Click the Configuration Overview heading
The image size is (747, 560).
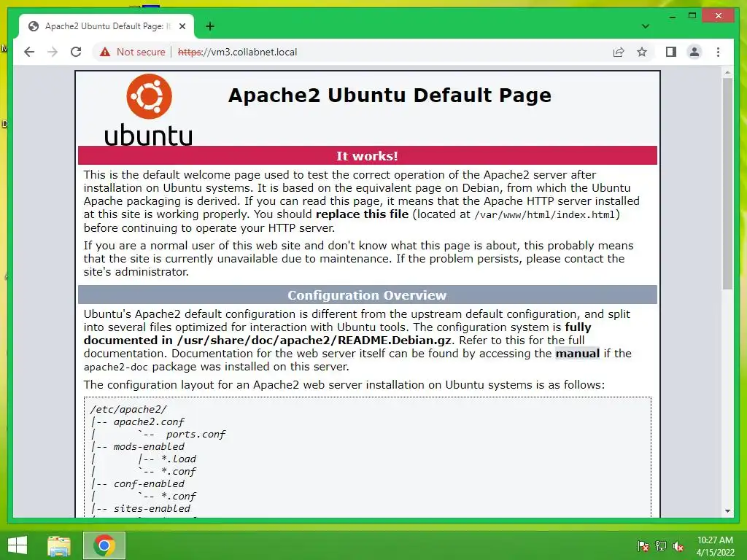[x=367, y=295]
